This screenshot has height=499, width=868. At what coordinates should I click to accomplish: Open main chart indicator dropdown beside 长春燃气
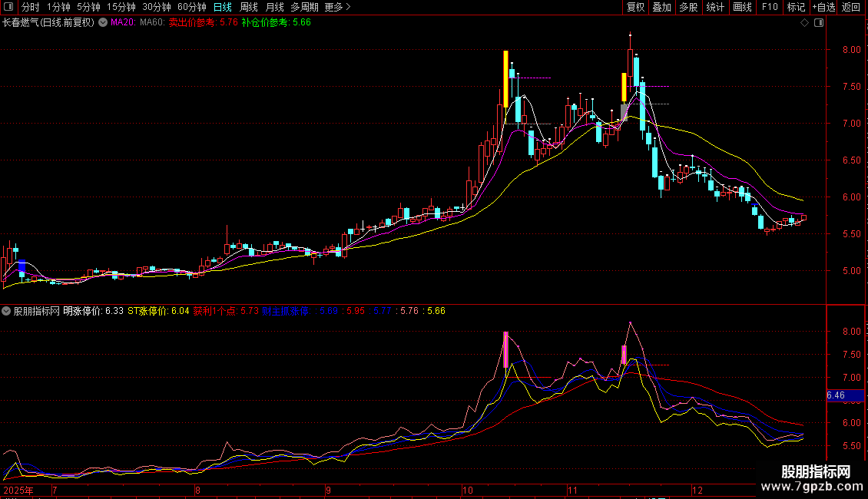click(103, 23)
